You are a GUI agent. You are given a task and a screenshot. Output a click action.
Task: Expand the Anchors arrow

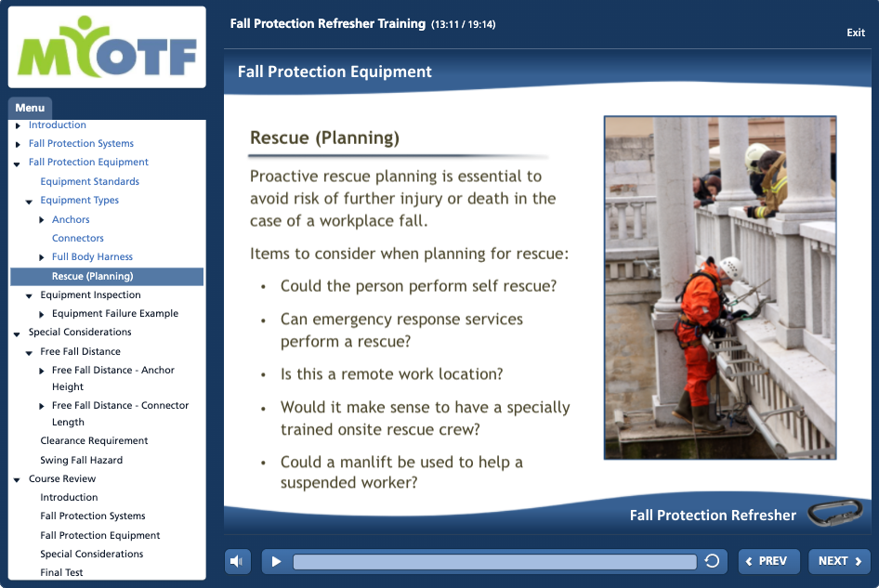coord(42,220)
